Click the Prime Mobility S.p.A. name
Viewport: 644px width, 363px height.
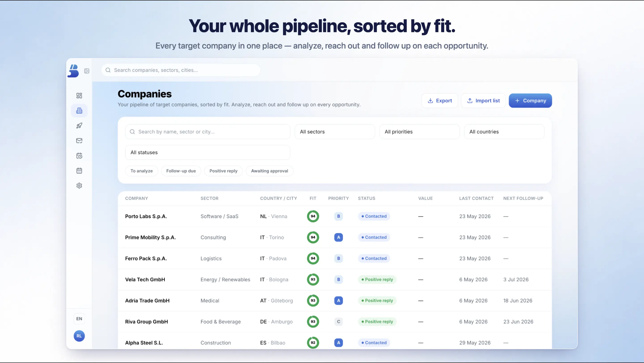150,237
